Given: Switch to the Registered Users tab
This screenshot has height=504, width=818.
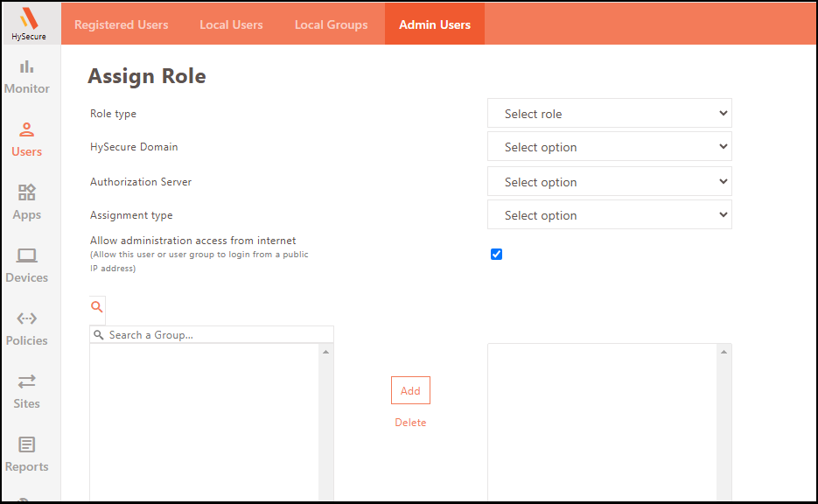Looking at the screenshot, I should click(122, 24).
